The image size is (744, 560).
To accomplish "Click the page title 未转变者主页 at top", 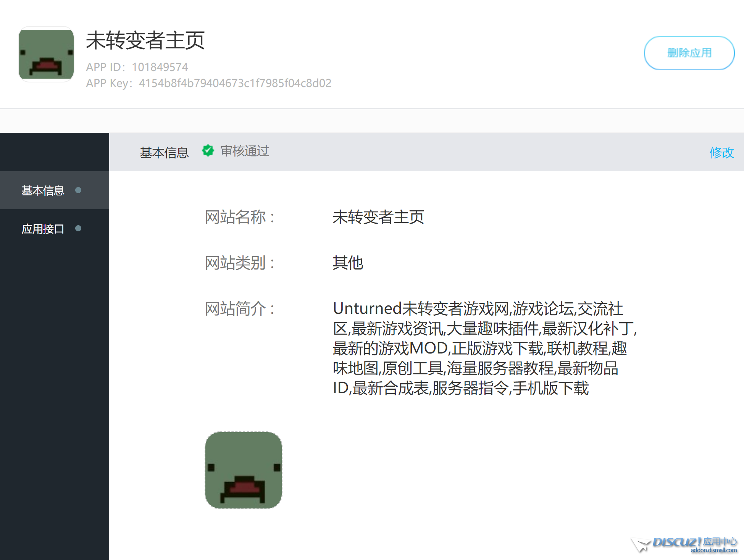I will 145,40.
